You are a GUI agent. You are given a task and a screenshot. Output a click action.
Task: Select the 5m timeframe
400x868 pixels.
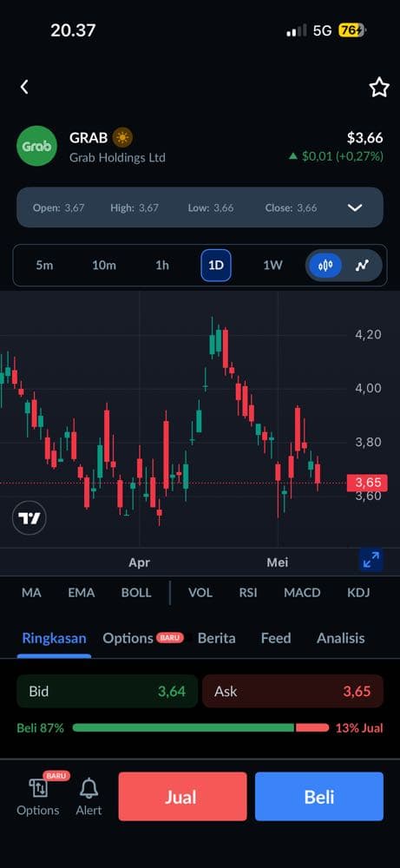pos(45,266)
